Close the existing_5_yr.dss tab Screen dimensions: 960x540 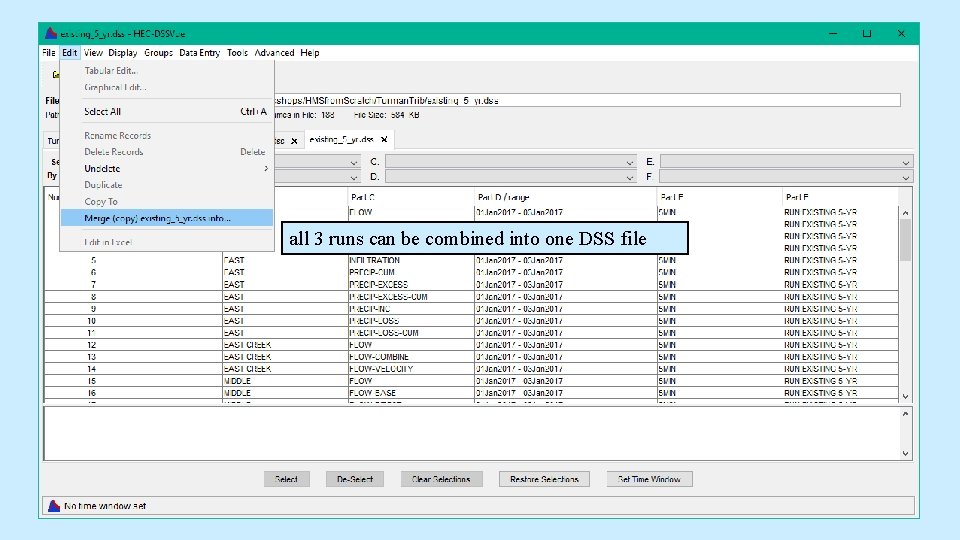[x=384, y=140]
